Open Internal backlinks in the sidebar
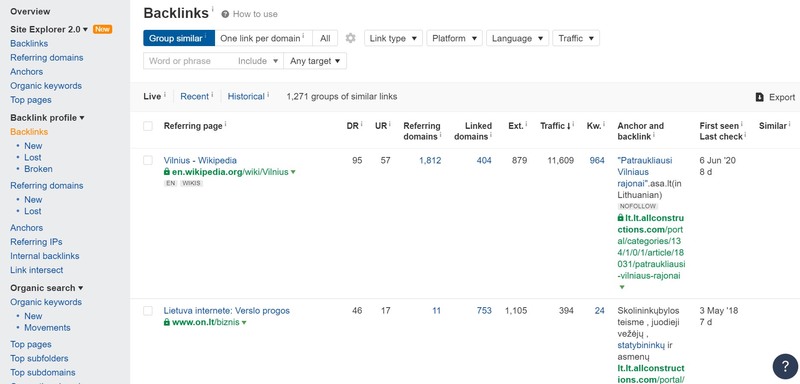This screenshot has width=800, height=384. (x=45, y=256)
